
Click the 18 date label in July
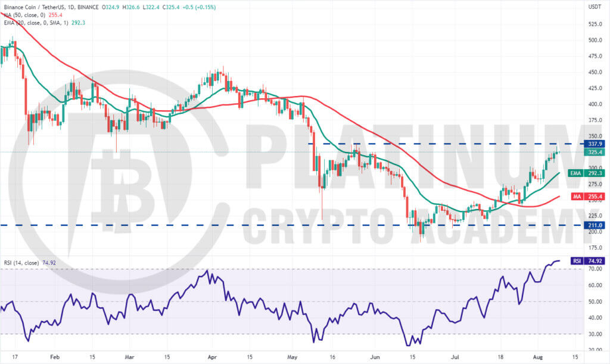[500, 357]
